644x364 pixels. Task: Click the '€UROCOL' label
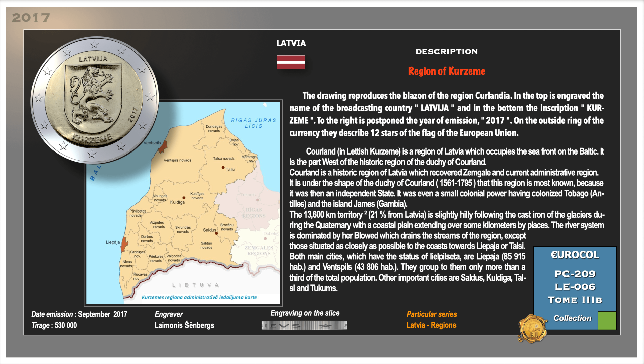click(575, 255)
